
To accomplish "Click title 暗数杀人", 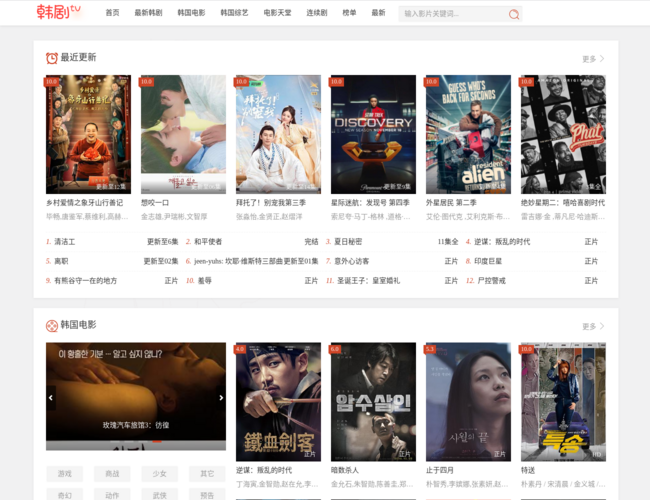I will click(345, 470).
